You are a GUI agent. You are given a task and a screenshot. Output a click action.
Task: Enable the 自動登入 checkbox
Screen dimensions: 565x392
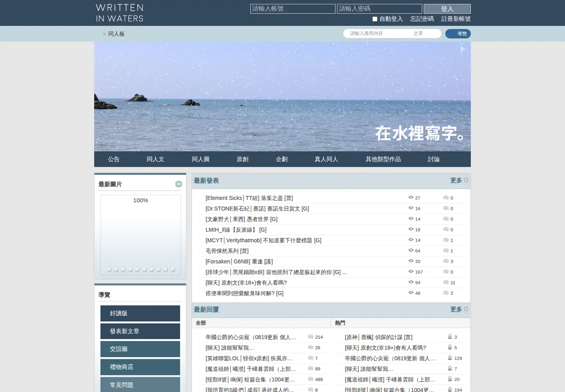[x=375, y=19]
